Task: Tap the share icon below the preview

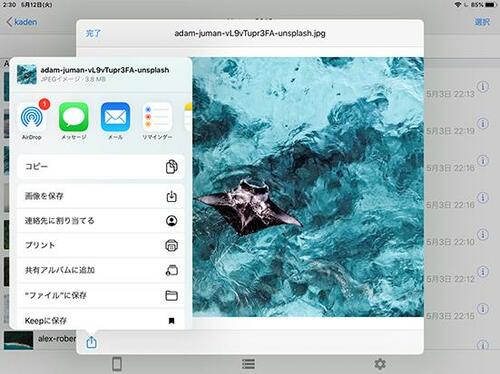Action: click(91, 342)
